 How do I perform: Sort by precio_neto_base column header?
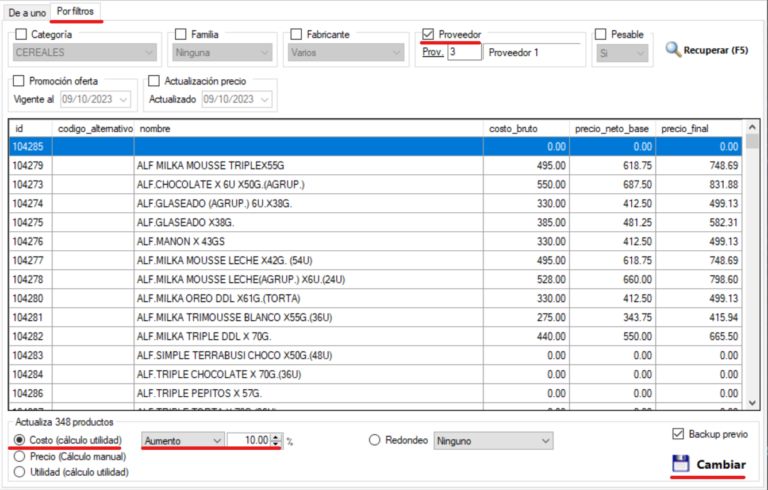(x=613, y=128)
